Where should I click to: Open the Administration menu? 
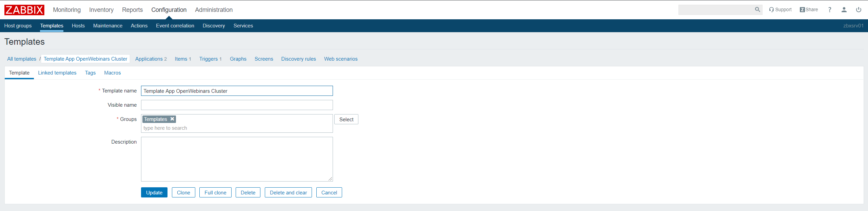tap(214, 10)
